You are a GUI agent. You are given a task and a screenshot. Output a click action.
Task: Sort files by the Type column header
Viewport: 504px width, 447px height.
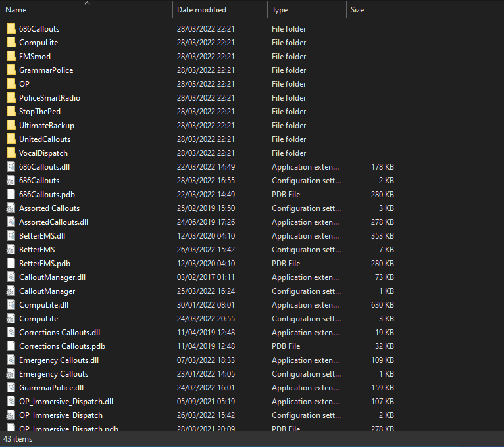pyautogui.click(x=307, y=10)
